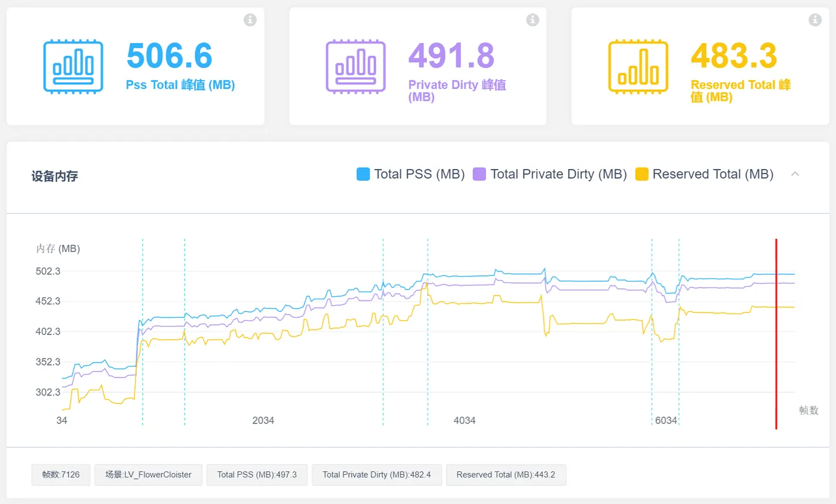
Task: Click the blue memory chip icon for Pss Total
Action: coord(73,66)
